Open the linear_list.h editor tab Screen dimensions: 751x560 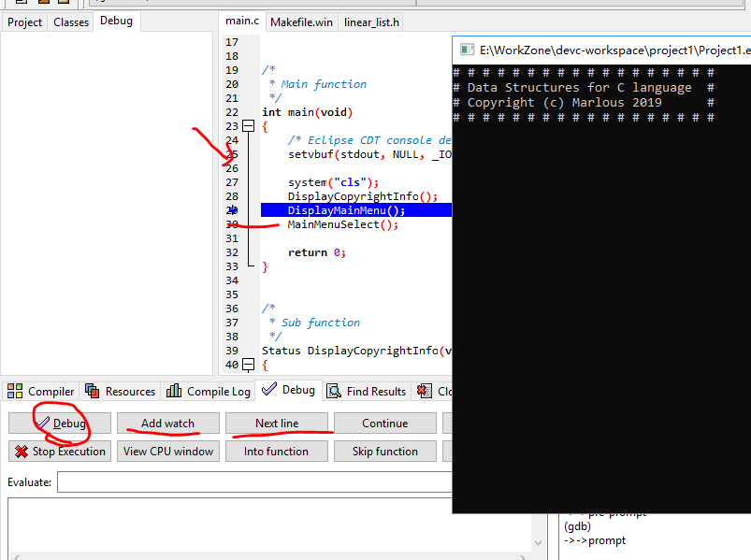click(x=371, y=22)
